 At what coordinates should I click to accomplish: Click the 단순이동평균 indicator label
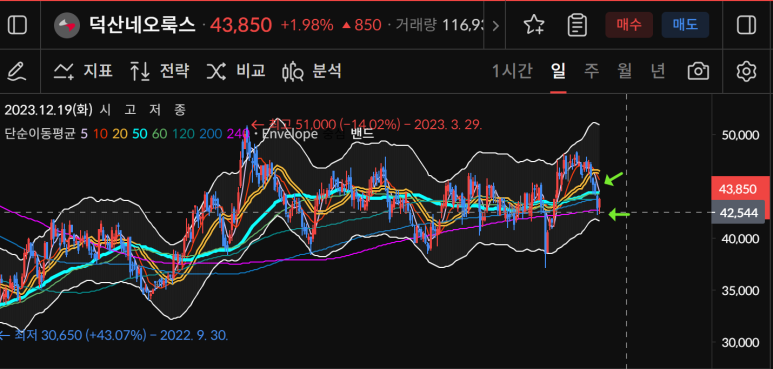(x=39, y=134)
